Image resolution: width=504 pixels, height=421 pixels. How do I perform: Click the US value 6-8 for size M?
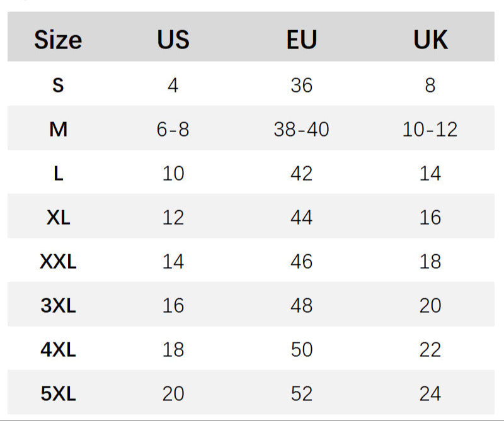click(173, 130)
